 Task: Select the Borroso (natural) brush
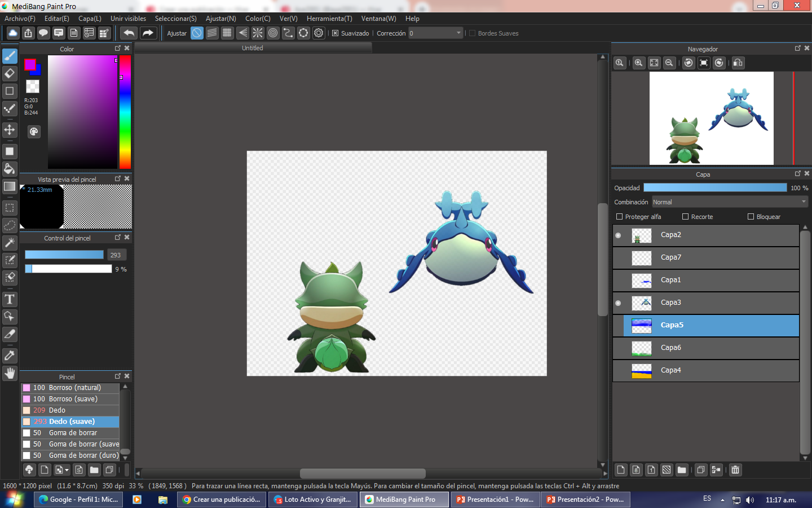pyautogui.click(x=70, y=388)
